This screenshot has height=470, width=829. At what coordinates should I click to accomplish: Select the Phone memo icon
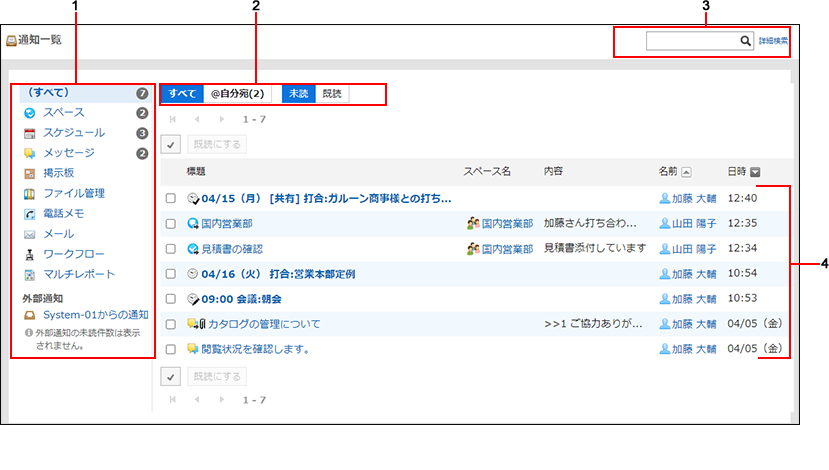[x=30, y=214]
